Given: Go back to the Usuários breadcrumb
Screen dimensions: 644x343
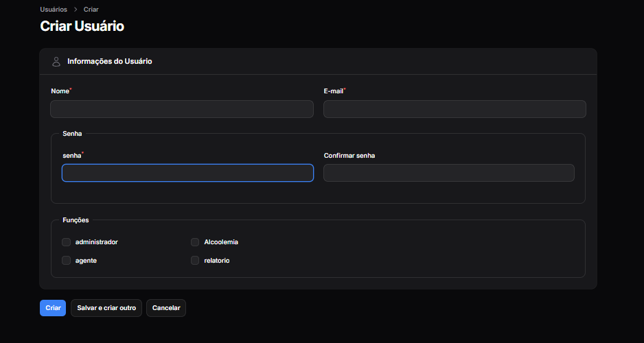Looking at the screenshot, I should click(x=54, y=10).
